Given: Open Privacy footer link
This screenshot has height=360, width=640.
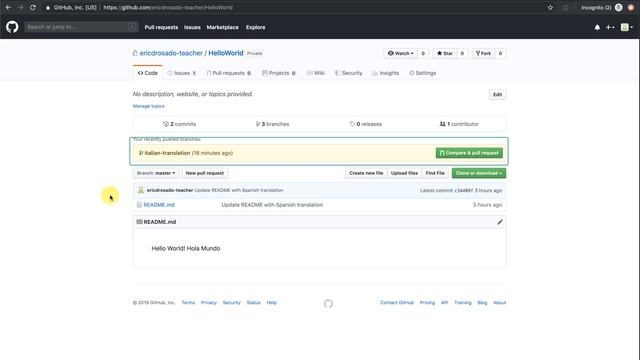Looking at the screenshot, I should click(x=209, y=303).
